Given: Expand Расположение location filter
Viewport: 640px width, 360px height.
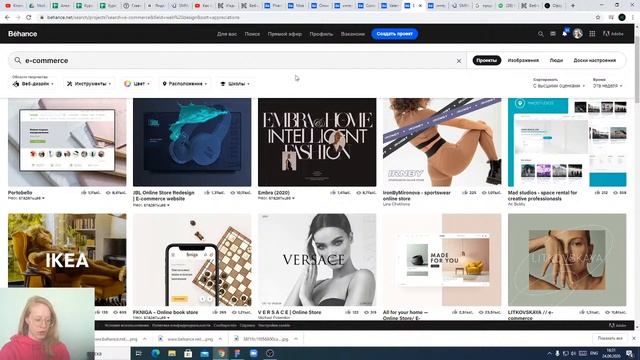Looking at the screenshot, I should [185, 84].
